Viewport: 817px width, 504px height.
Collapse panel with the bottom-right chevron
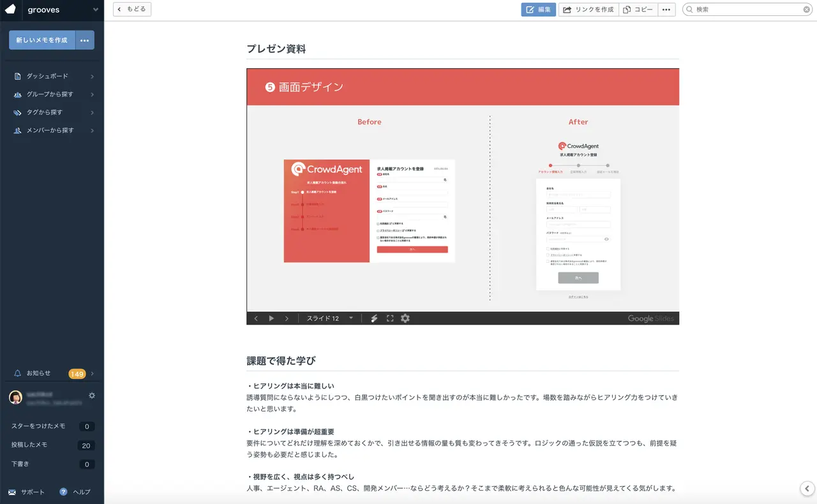tap(807, 488)
